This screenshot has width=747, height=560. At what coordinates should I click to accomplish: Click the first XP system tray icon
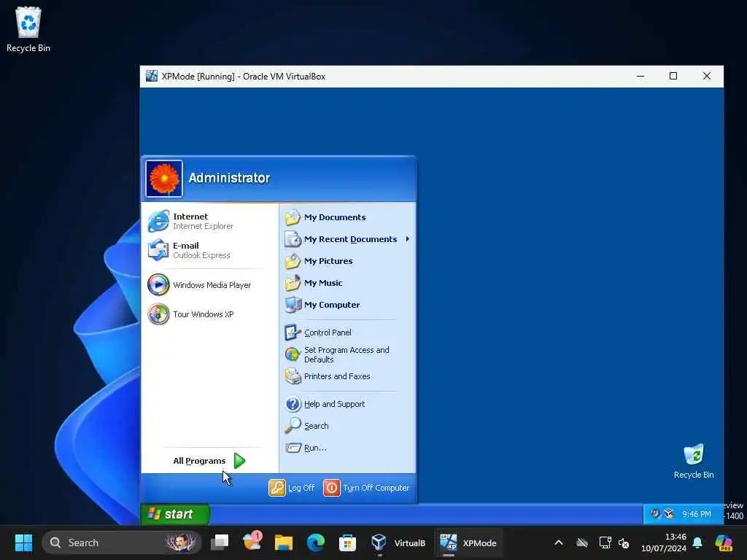tap(655, 514)
